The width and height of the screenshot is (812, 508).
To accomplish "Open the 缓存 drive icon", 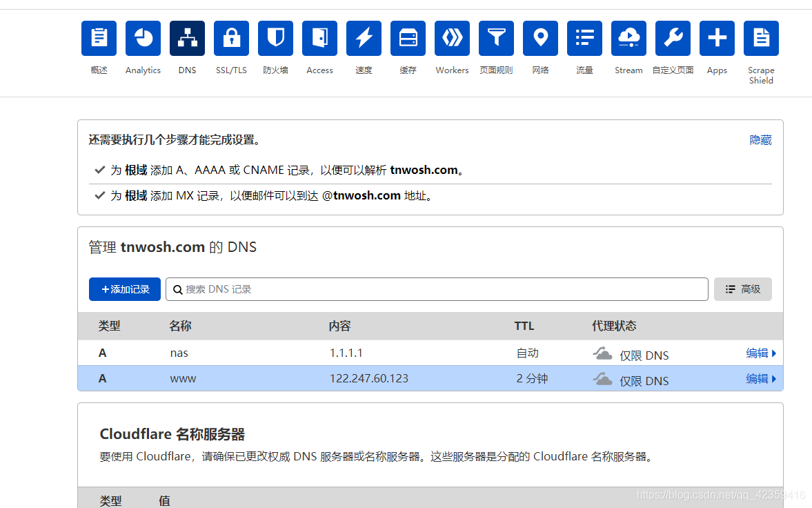I will click(408, 39).
